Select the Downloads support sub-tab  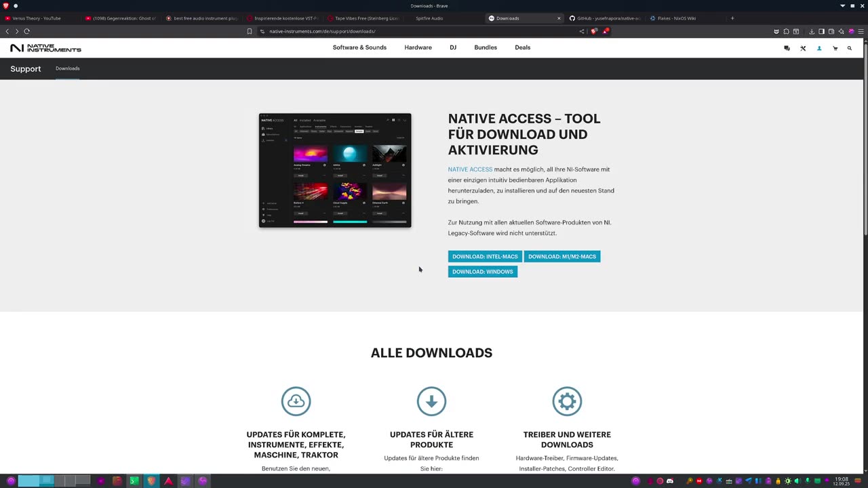click(68, 68)
